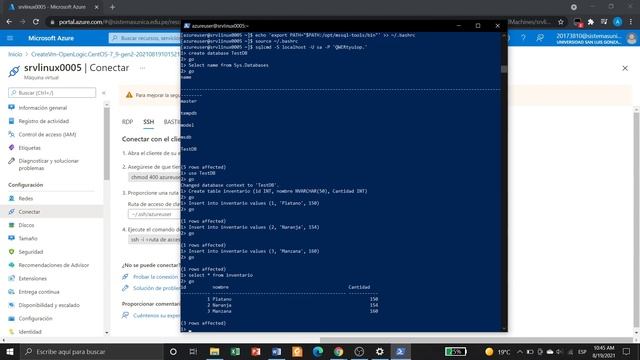Image resolution: width=640 pixels, height=360 pixels.
Task: Bookmark the page with star icon
Action: [x=561, y=22]
